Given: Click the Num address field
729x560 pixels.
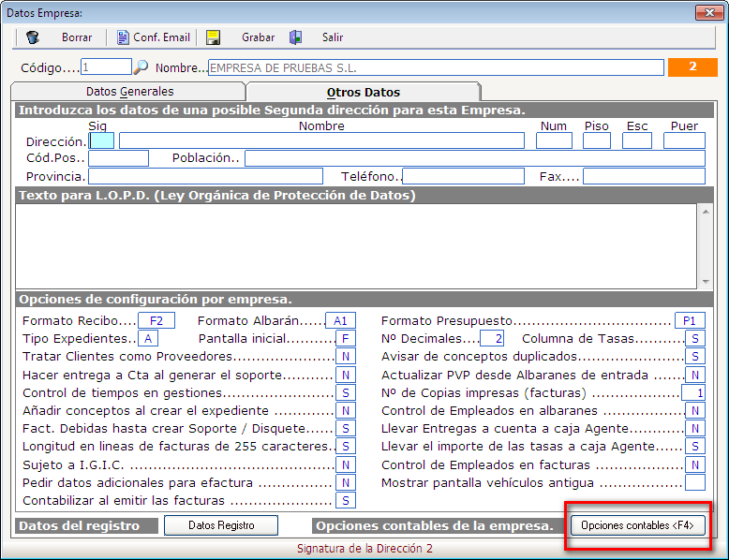Looking at the screenshot, I should [554, 140].
